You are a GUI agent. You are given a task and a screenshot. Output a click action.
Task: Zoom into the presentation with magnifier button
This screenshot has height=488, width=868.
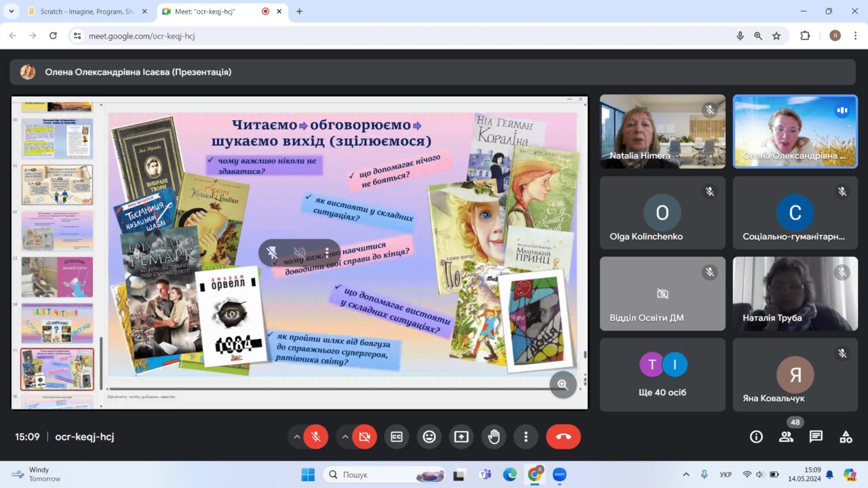coord(563,384)
